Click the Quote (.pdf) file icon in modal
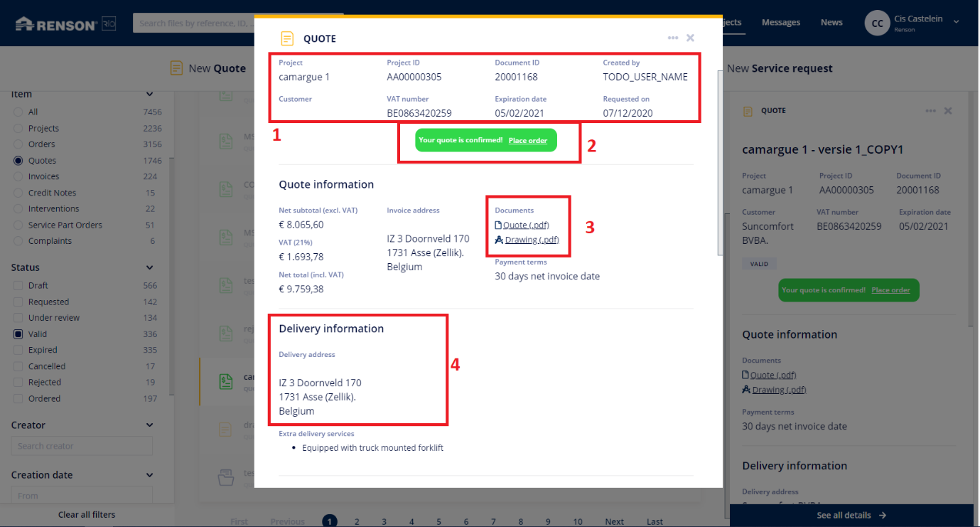Image resolution: width=980 pixels, height=527 pixels. click(498, 225)
